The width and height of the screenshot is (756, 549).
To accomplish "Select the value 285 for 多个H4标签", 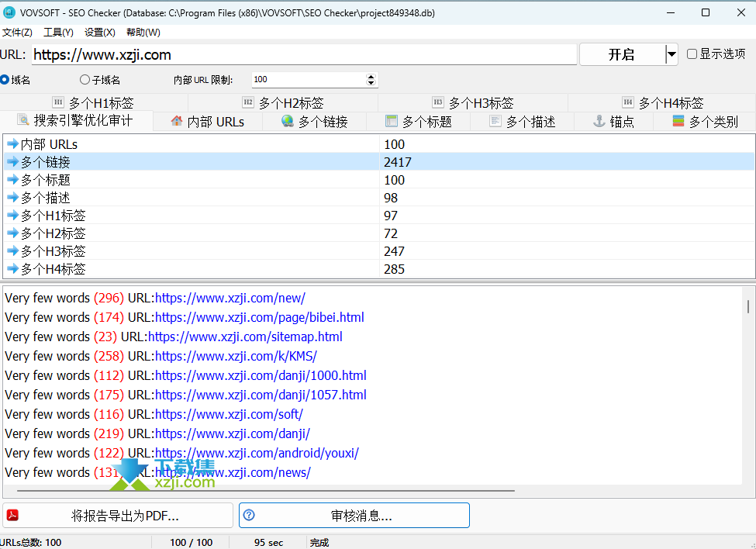I will (394, 269).
